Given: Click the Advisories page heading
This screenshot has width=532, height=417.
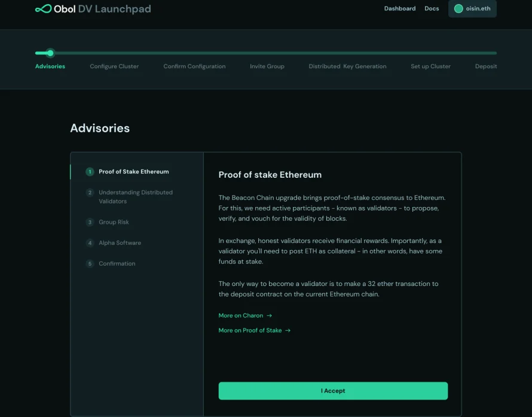Looking at the screenshot, I should click(x=100, y=128).
